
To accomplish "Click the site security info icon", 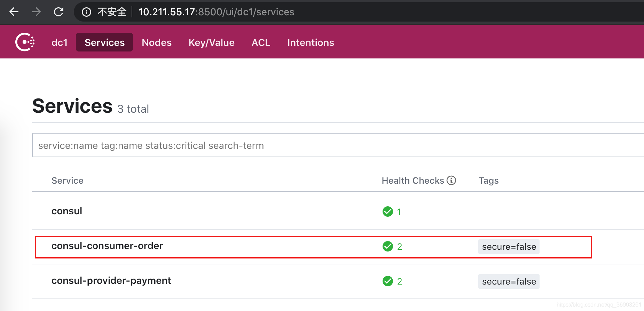I will pos(86,12).
